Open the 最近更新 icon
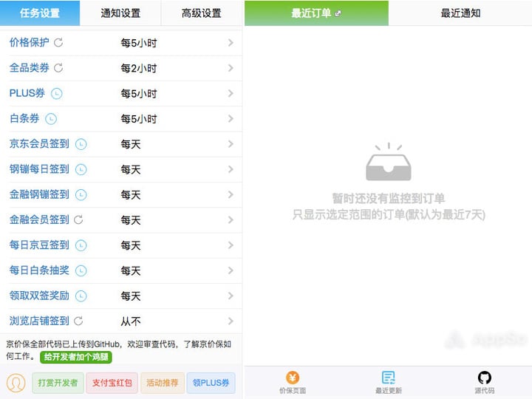This screenshot has width=532, height=399. pyautogui.click(x=389, y=378)
